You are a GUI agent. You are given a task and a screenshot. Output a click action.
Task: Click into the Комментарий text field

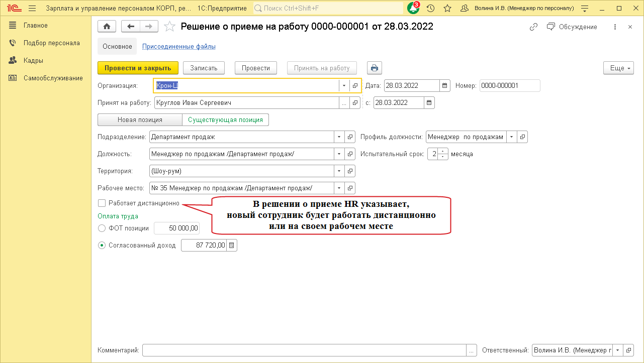click(x=304, y=350)
